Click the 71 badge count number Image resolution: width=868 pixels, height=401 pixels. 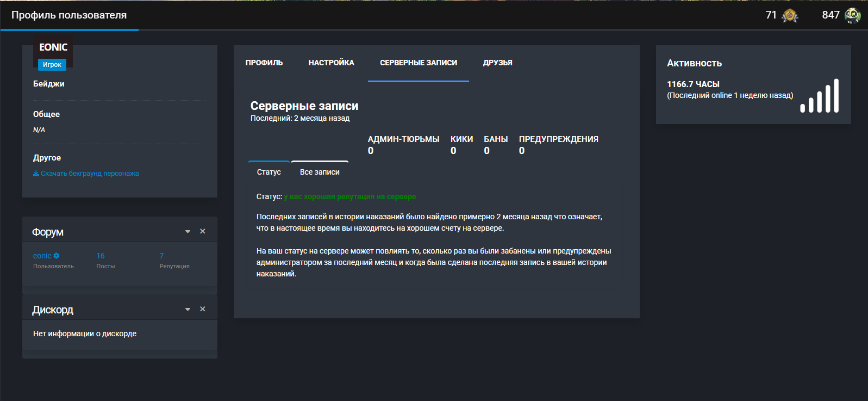pyautogui.click(x=771, y=15)
